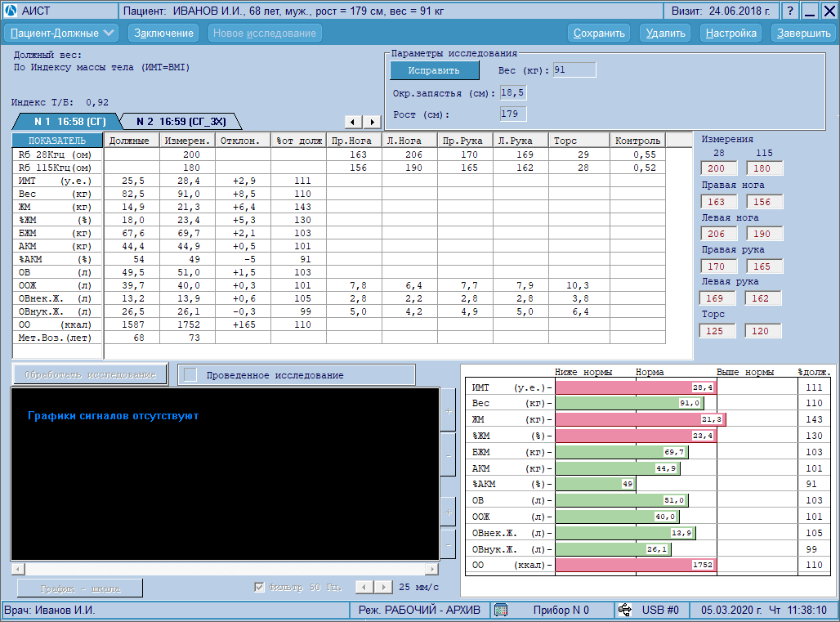The image size is (840, 622).
Task: Click the Измерен. column header
Action: click(x=187, y=141)
